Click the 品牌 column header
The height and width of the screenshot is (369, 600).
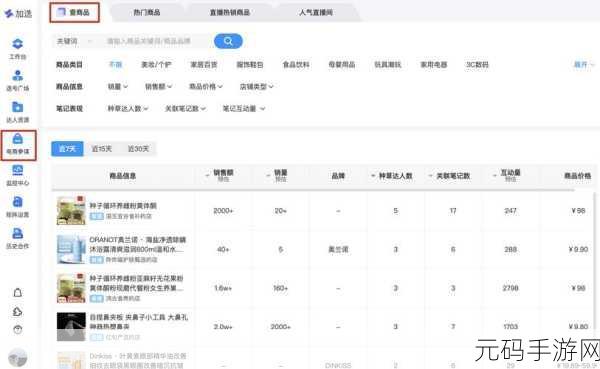click(338, 176)
